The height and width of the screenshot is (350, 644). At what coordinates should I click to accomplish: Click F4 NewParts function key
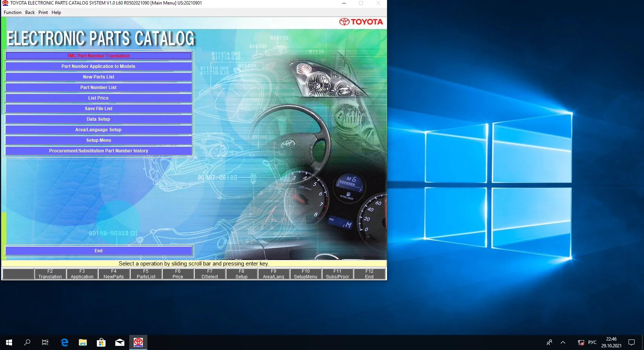pyautogui.click(x=114, y=274)
